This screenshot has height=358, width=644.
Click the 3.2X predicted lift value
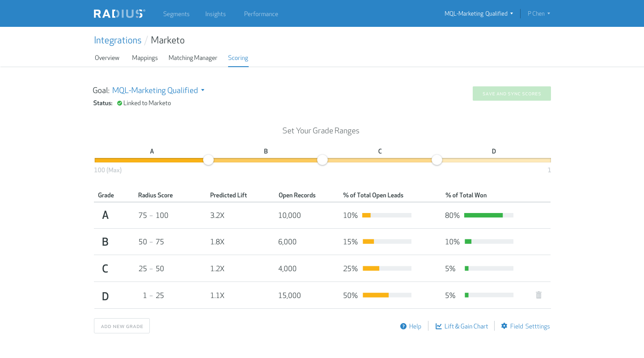pyautogui.click(x=217, y=215)
